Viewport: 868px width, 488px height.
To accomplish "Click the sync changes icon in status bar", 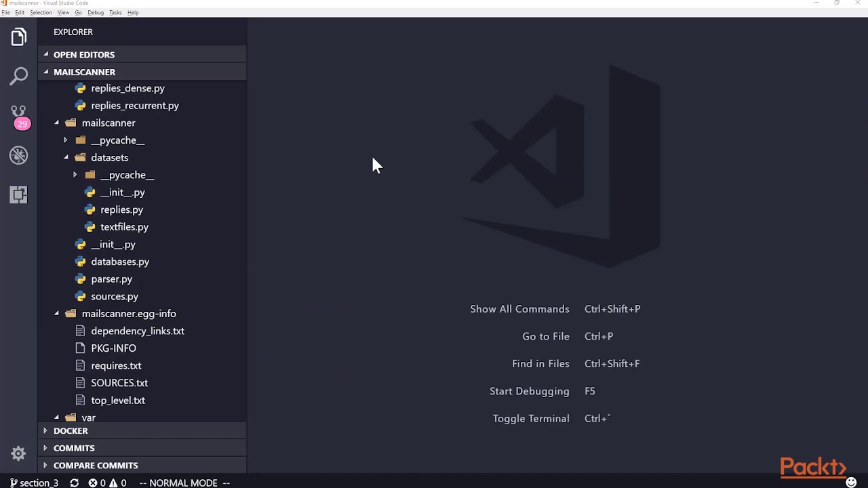I will click(x=74, y=483).
